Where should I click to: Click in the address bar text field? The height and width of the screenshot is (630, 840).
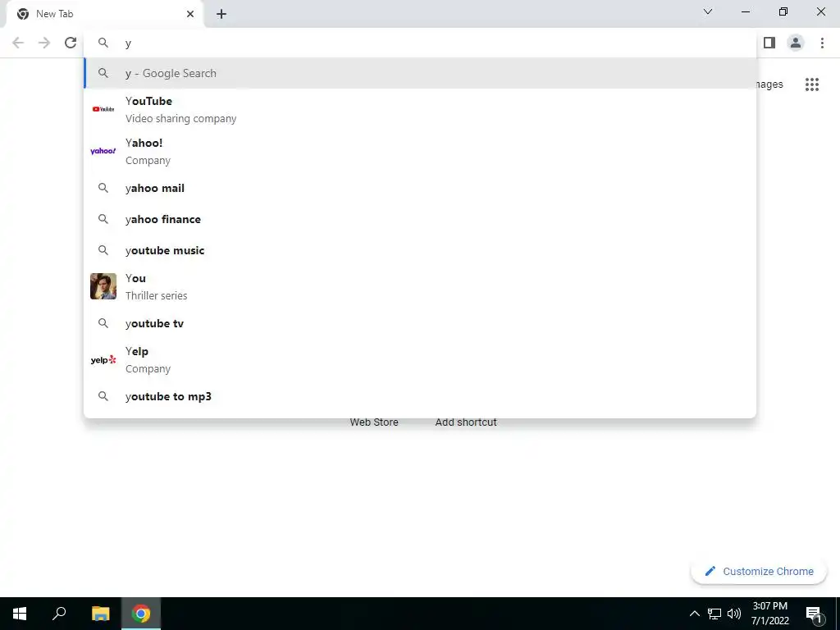click(420, 43)
